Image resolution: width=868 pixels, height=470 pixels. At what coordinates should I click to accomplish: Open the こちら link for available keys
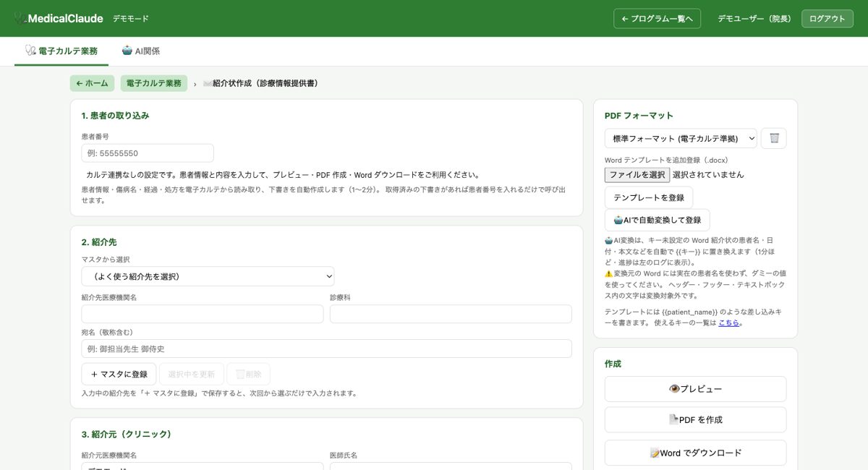click(x=729, y=322)
